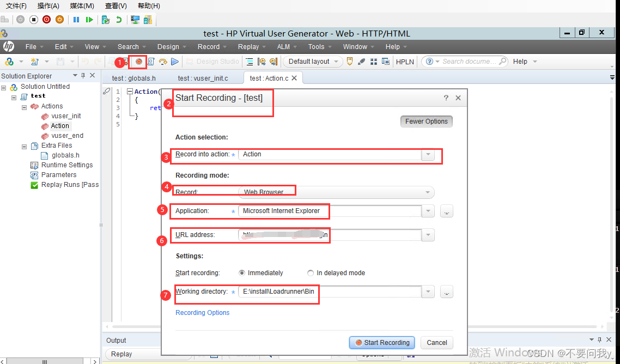This screenshot has height=364, width=620.
Task: Click the green Revert arrow icon
Action: click(x=118, y=20)
